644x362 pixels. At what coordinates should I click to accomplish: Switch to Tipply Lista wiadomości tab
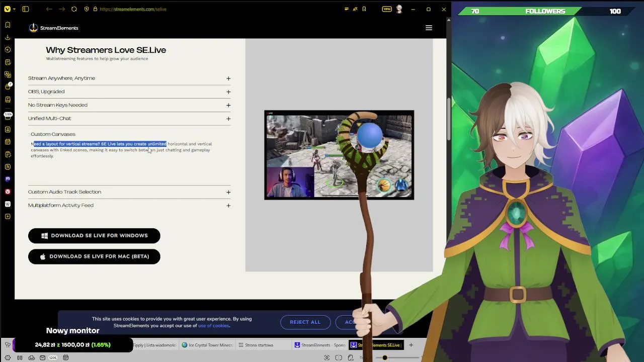pos(154,345)
